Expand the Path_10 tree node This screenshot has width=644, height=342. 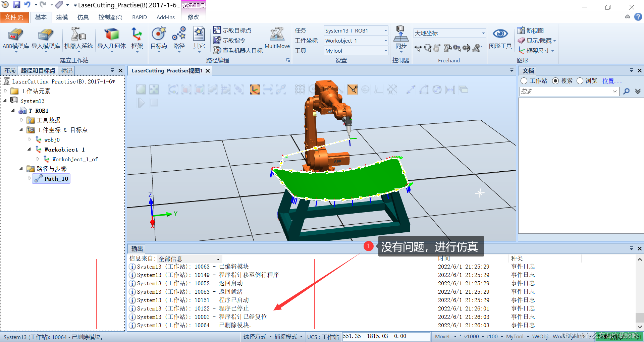tap(30, 178)
